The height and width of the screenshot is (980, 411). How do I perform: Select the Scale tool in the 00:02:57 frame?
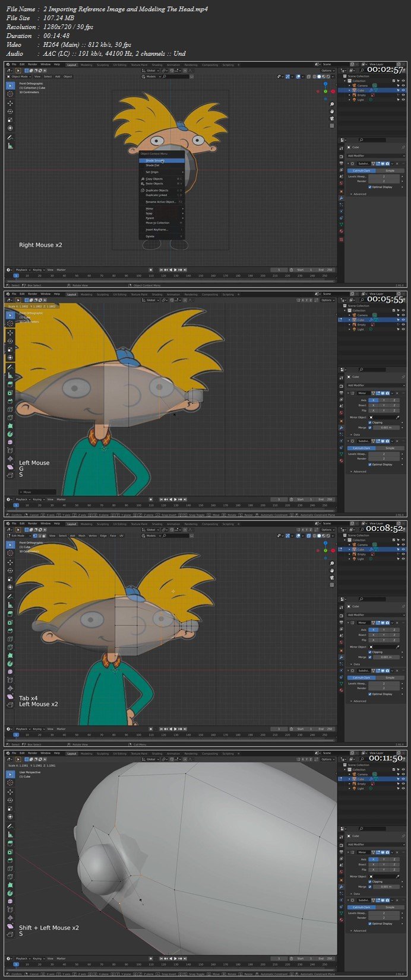point(10,119)
